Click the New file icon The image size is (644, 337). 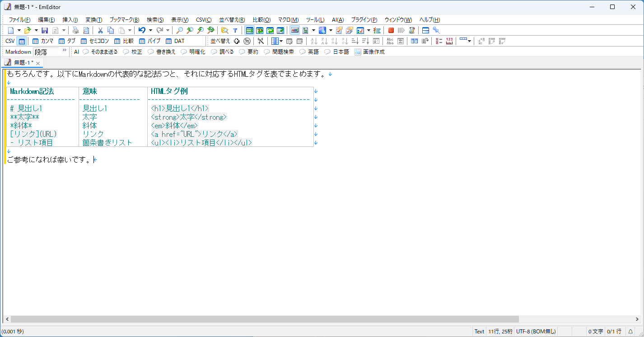pyautogui.click(x=11, y=30)
